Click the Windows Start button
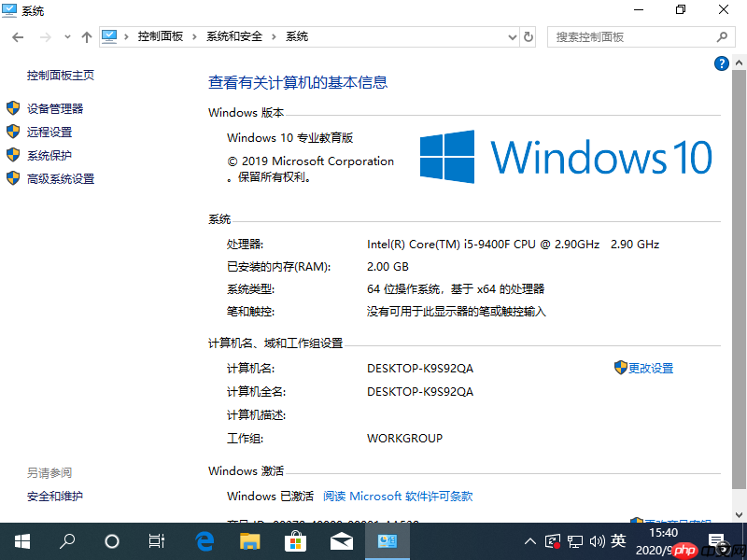This screenshot has height=560, width=747. tap(21, 541)
